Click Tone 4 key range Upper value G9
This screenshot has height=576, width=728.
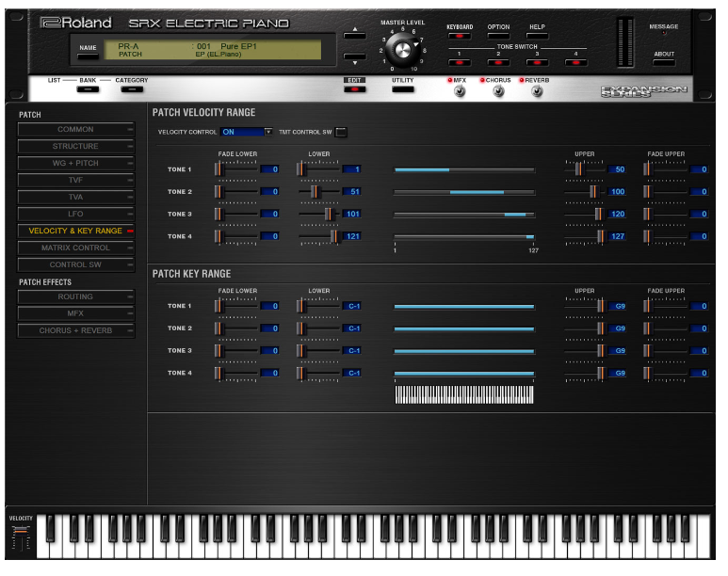617,373
